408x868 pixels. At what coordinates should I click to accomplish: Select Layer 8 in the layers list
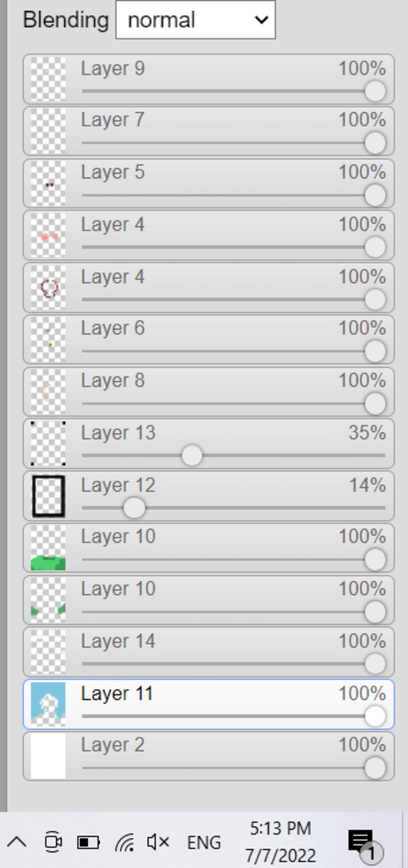click(x=208, y=392)
